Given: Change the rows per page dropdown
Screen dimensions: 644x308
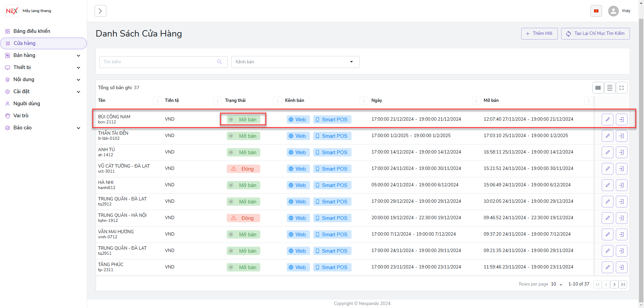Looking at the screenshot, I should pyautogui.click(x=556, y=284).
